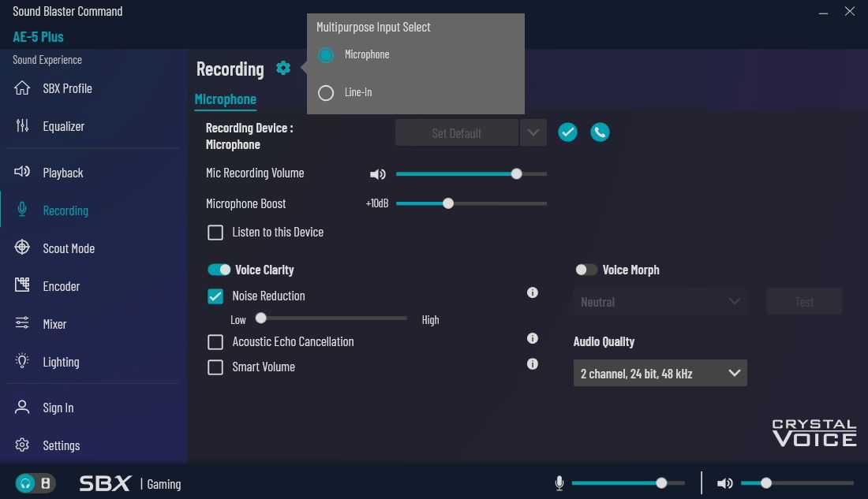Open the Playback section
Screen dimensions: 868x499
(x=63, y=173)
